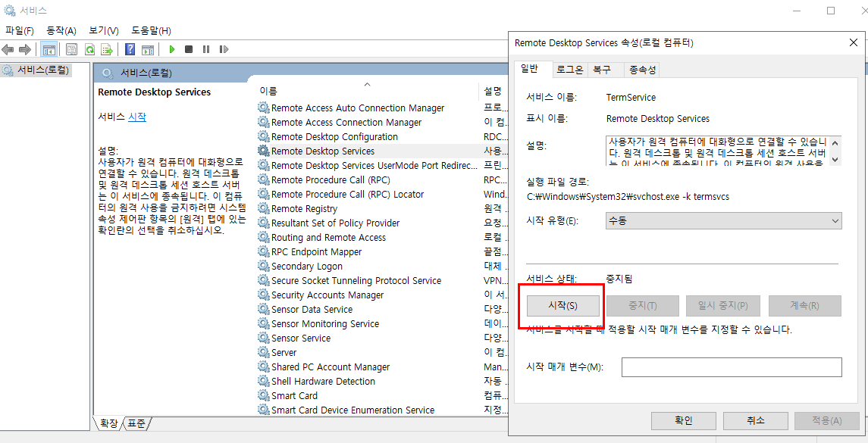This screenshot has height=443, width=868.
Task: Click the gear icon beside Secondary Logon
Action: point(264,266)
